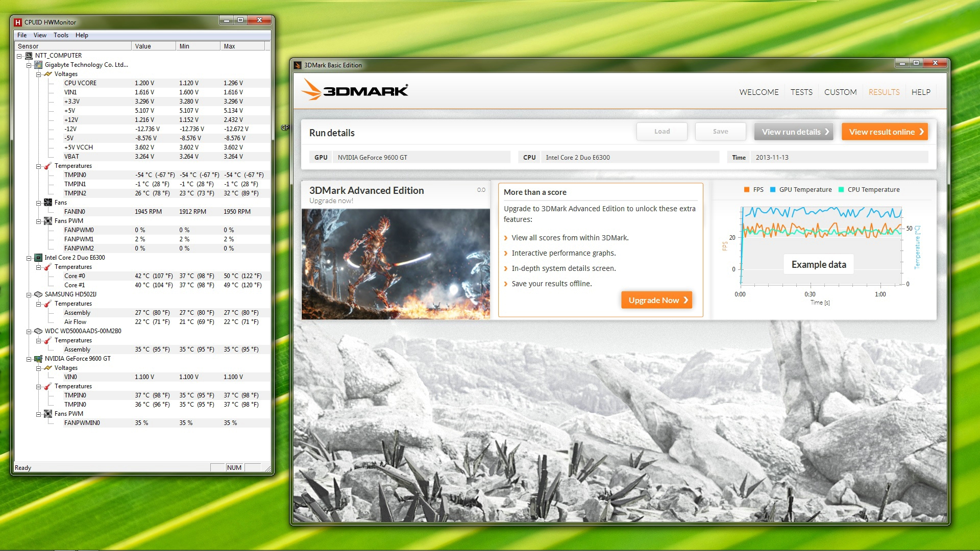Screen dimensions: 980x551
Task: Switch to the TESTS tab in 3DMark
Action: 801,92
